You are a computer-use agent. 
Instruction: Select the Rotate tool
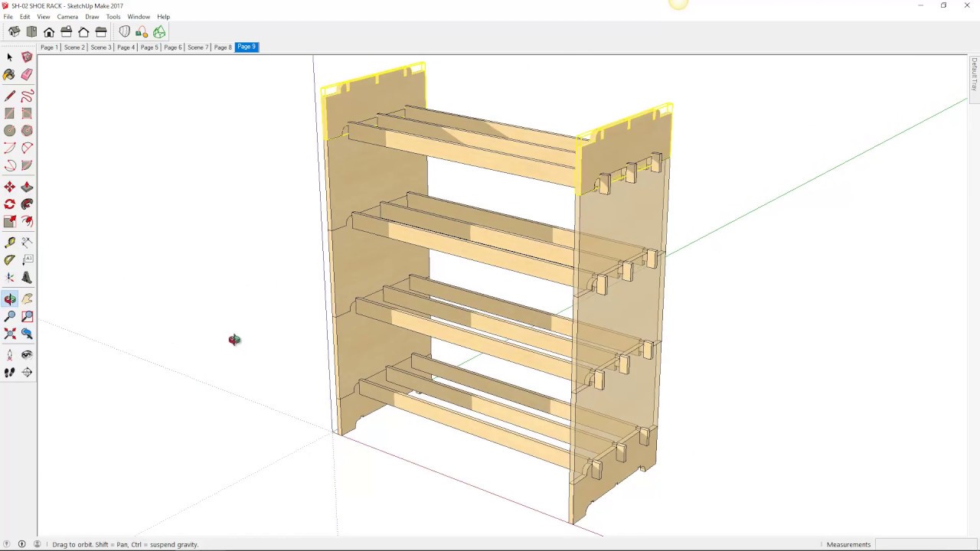pyautogui.click(x=9, y=204)
